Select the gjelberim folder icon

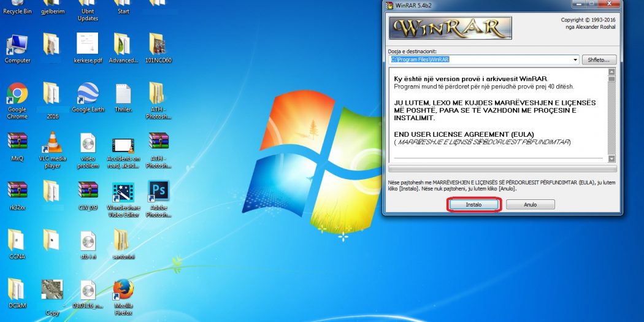tap(53, 7)
